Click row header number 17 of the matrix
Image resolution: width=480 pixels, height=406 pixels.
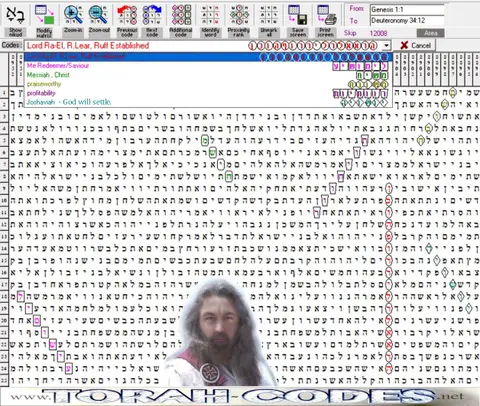pos(4,284)
